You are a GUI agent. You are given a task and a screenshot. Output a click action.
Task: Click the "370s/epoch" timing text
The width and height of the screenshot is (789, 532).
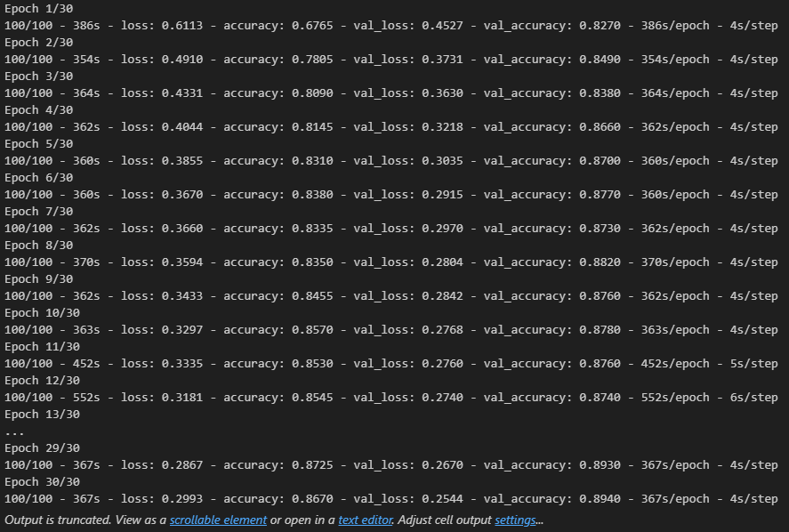[x=675, y=262]
